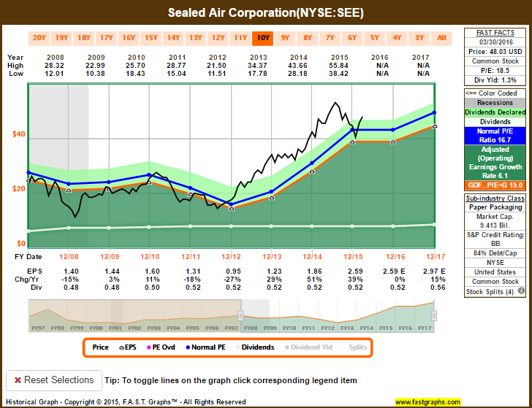Click the left timeline range handle
Image resolution: width=532 pixels, height=408 pixels.
click(x=240, y=316)
